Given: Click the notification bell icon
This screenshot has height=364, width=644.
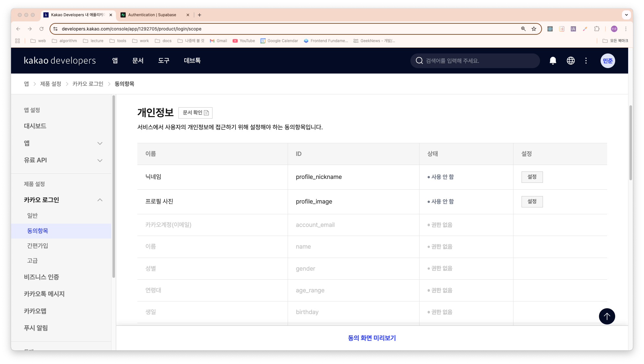Looking at the screenshot, I should click(x=553, y=61).
